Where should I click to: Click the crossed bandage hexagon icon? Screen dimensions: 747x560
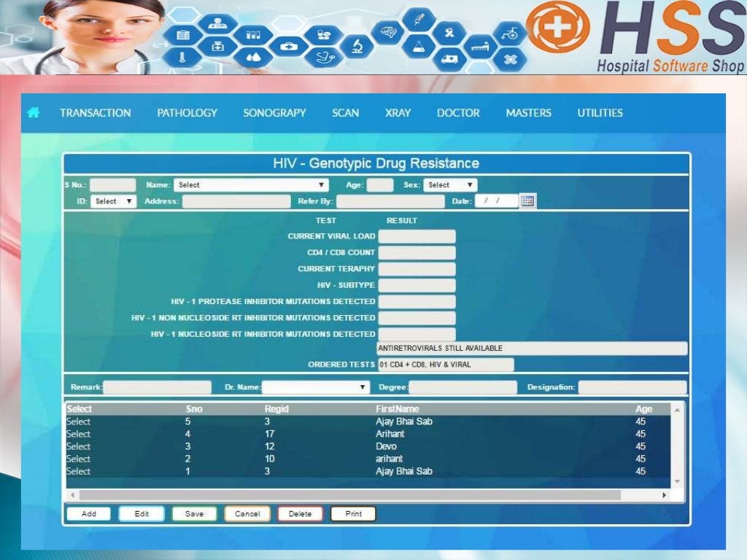[510, 60]
